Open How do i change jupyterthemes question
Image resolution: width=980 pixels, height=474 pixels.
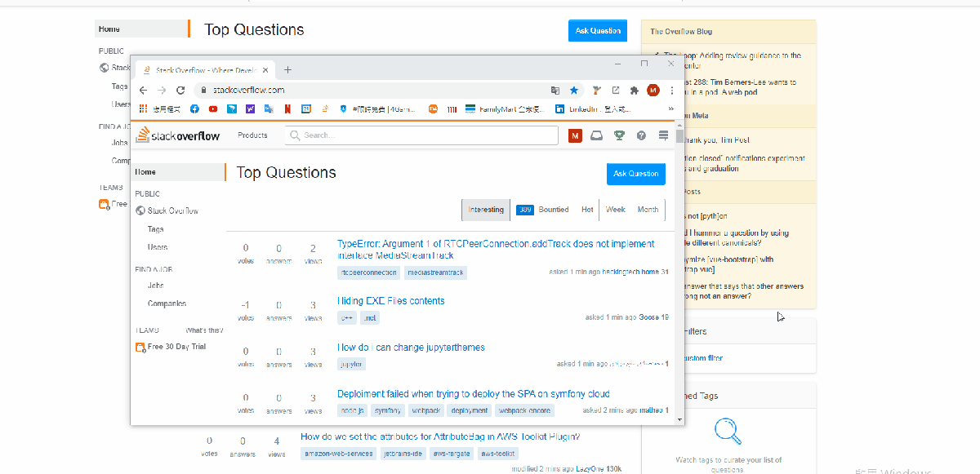tap(411, 348)
